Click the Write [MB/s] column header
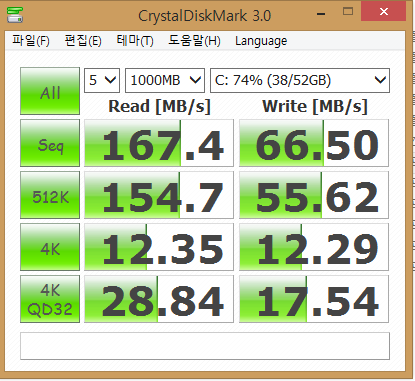The height and width of the screenshot is (381, 415). pyautogui.click(x=315, y=107)
